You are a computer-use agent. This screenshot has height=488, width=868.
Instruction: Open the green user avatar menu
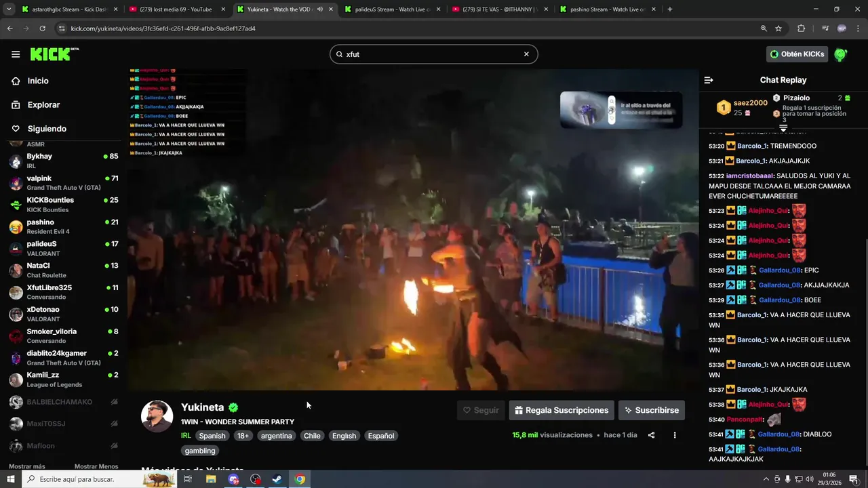pyautogui.click(x=841, y=54)
